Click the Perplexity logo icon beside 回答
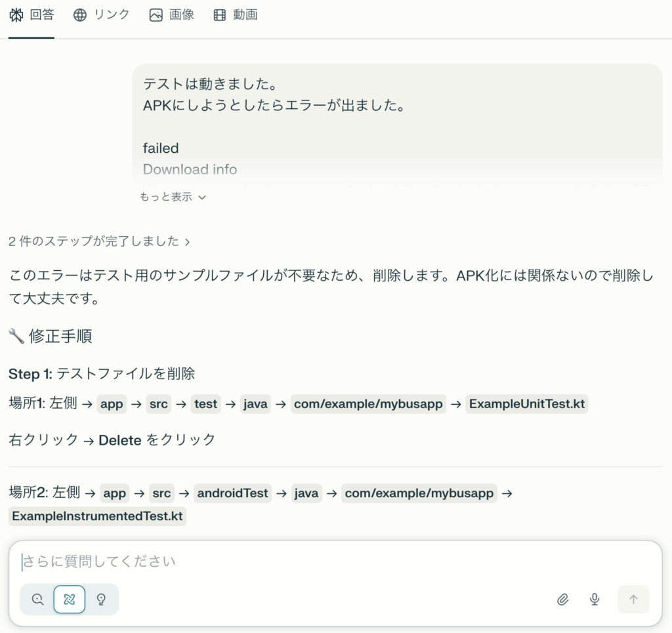The height and width of the screenshot is (633, 672). click(16, 15)
